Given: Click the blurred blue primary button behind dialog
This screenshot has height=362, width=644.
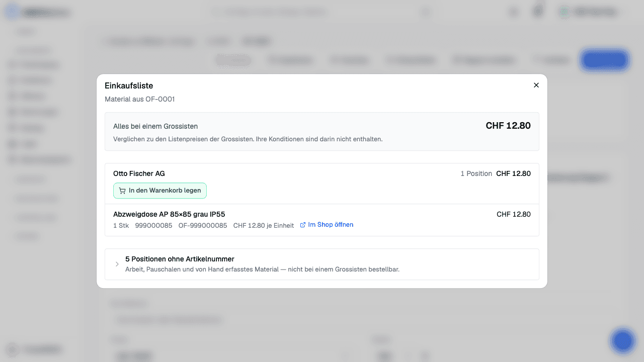Looking at the screenshot, I should click(x=605, y=60).
